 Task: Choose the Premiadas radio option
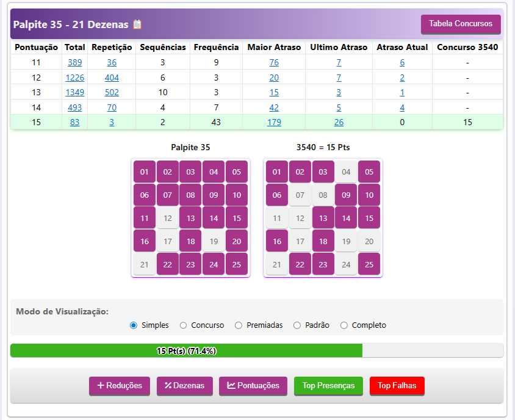239,325
